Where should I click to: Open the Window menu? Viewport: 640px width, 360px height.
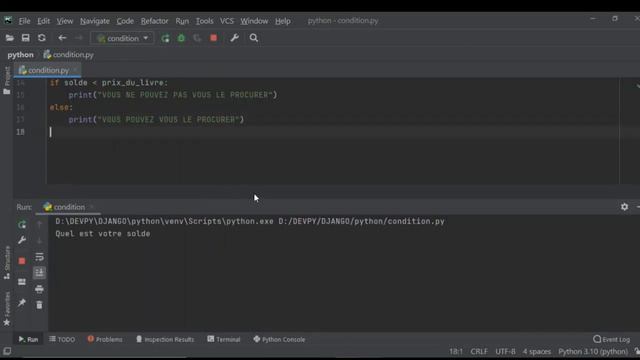pyautogui.click(x=254, y=21)
